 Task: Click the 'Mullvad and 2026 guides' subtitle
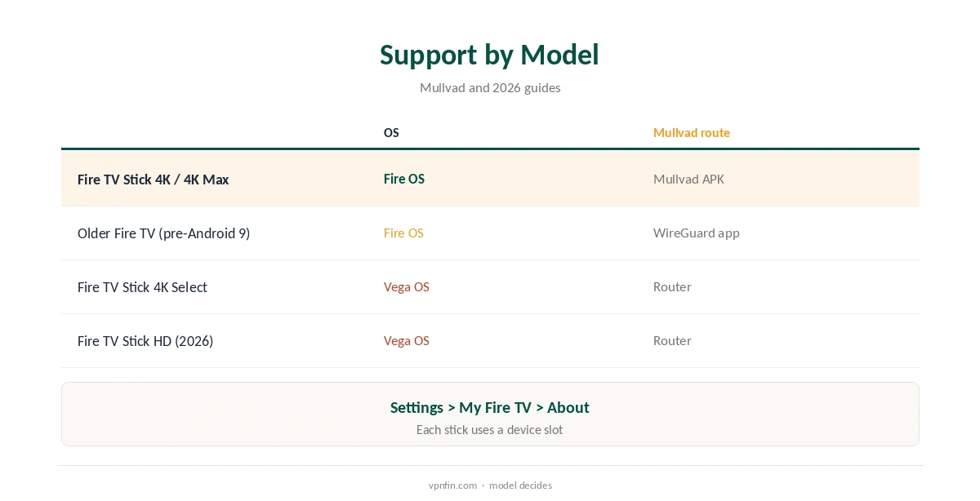(490, 87)
